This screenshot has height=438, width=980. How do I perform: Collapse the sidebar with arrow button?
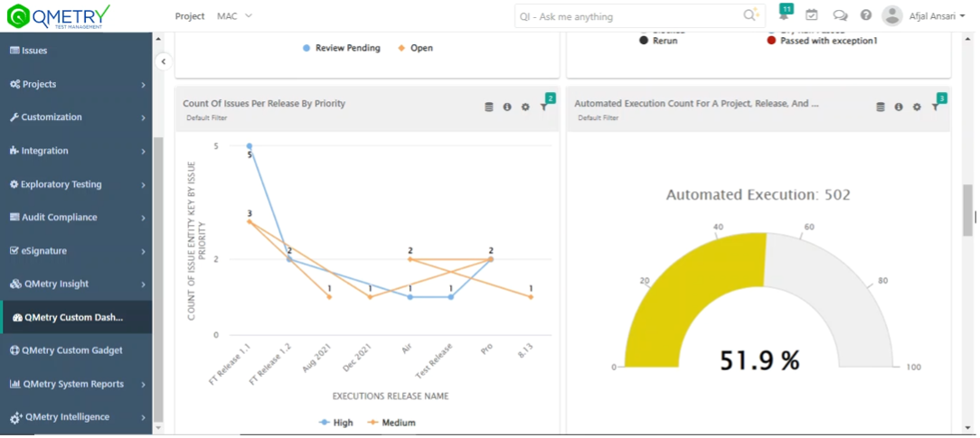pyautogui.click(x=163, y=61)
